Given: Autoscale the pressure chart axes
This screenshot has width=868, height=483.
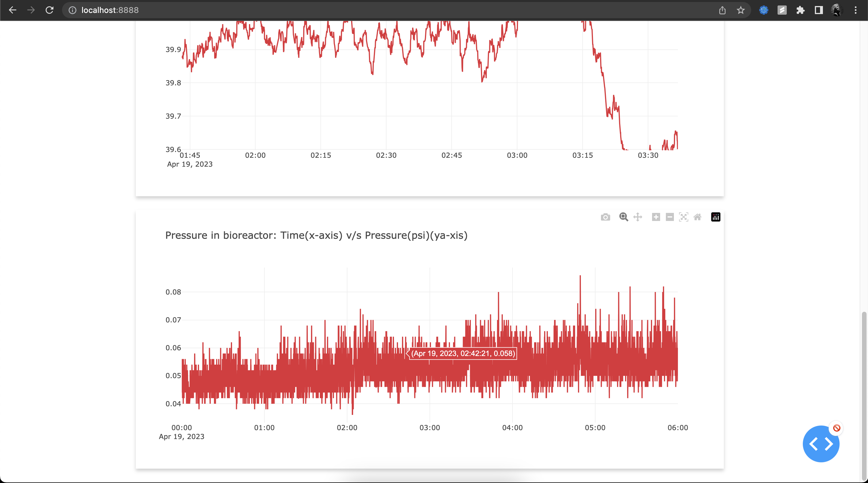Looking at the screenshot, I should pyautogui.click(x=683, y=217).
